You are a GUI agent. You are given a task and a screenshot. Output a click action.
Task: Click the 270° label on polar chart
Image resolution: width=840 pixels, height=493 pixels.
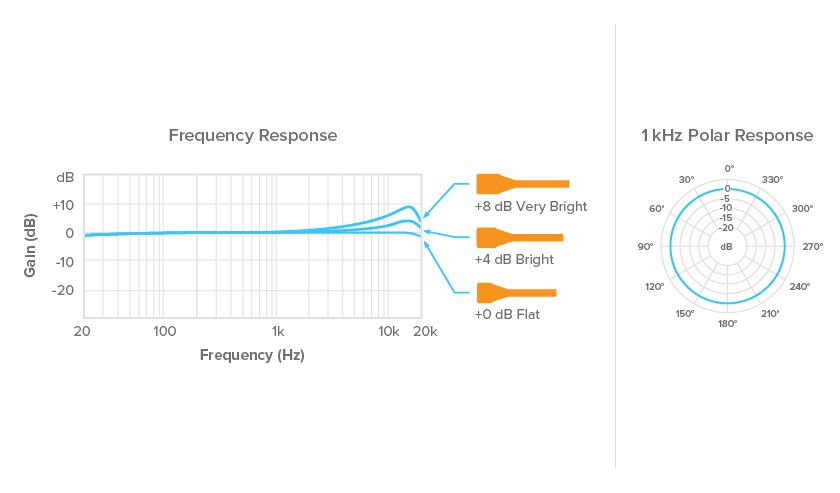813,246
